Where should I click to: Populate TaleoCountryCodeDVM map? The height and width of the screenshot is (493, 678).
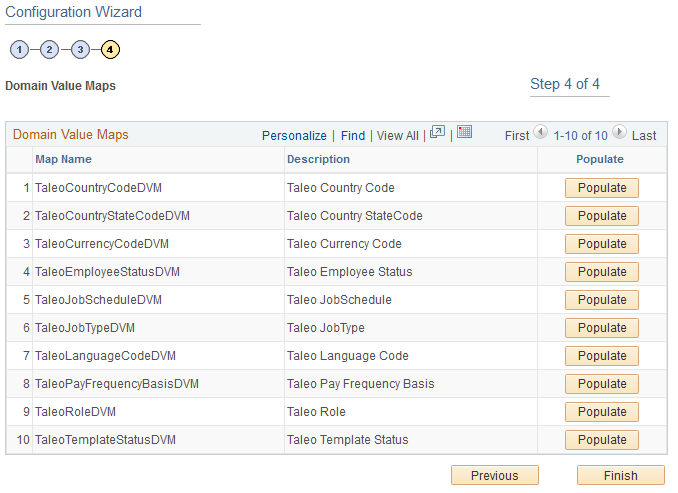pos(602,188)
